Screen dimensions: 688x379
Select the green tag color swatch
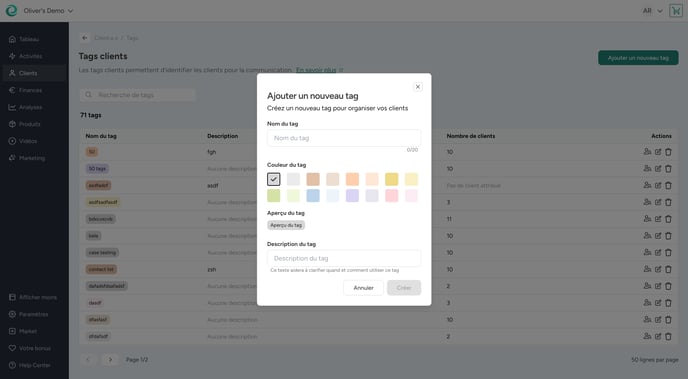273,196
